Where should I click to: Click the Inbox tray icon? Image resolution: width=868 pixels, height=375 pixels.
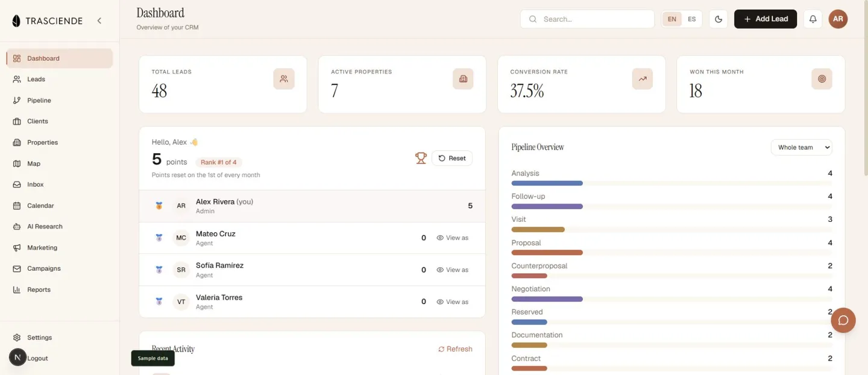17,184
